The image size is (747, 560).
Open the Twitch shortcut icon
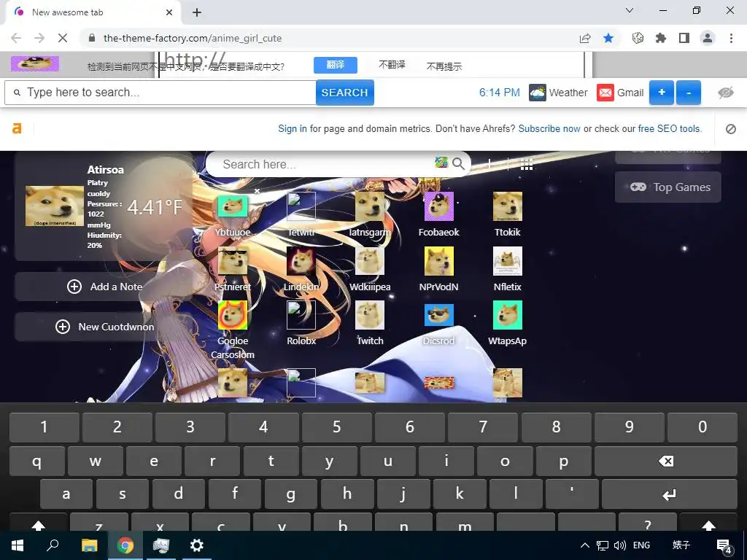(370, 315)
